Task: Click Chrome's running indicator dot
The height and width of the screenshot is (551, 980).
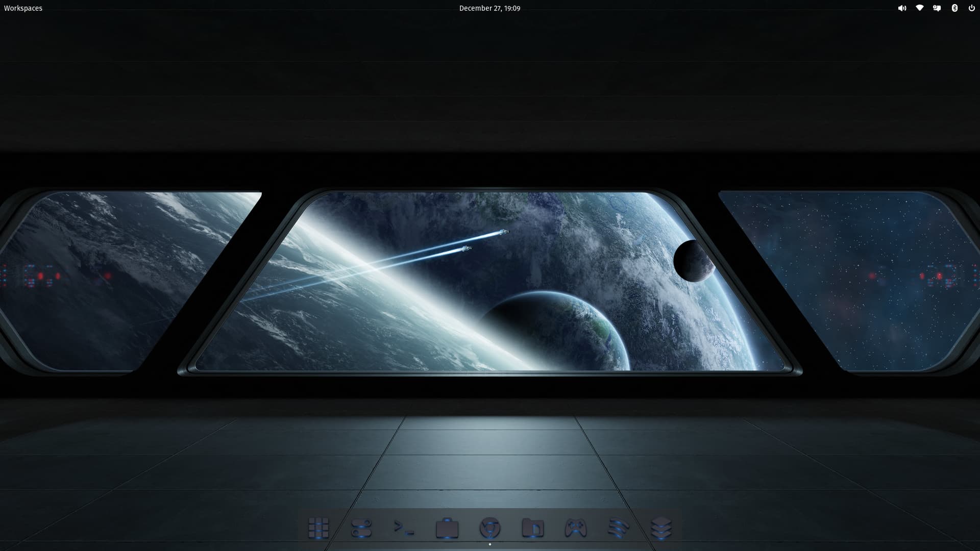Action: [x=490, y=544]
